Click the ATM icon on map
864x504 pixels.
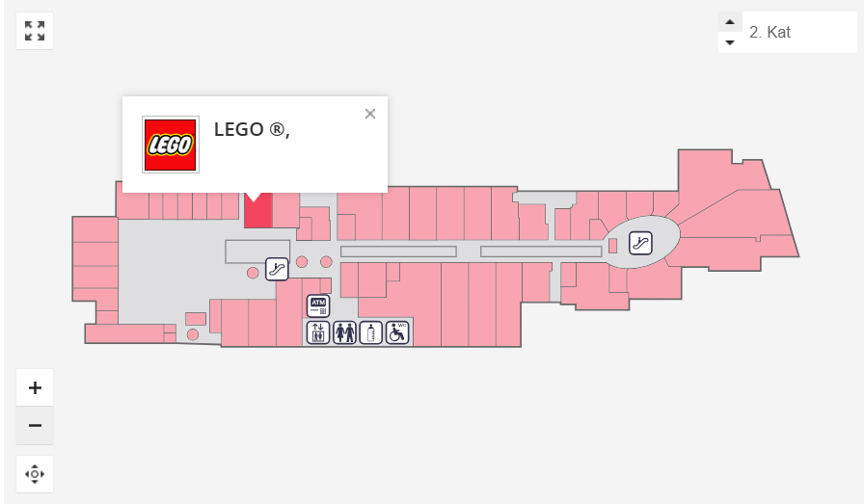coord(318,306)
